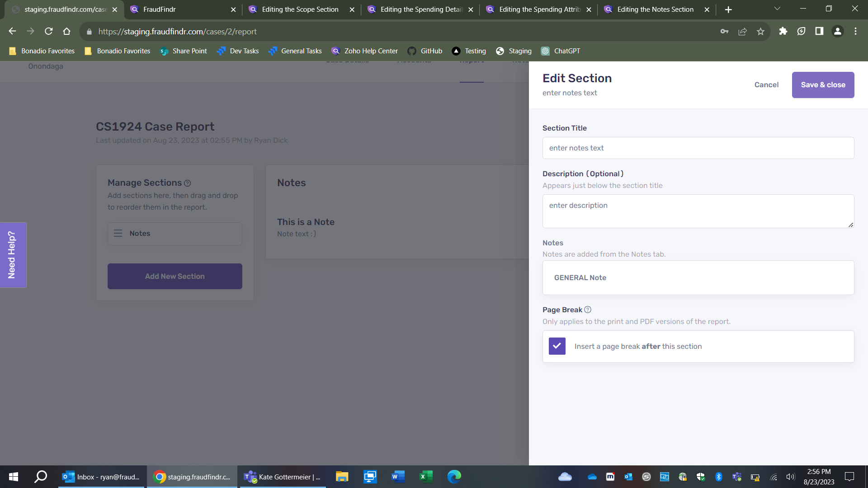Screen dimensions: 868x488
Task: Open the Chrome extensions puzzle icon
Action: (783, 31)
